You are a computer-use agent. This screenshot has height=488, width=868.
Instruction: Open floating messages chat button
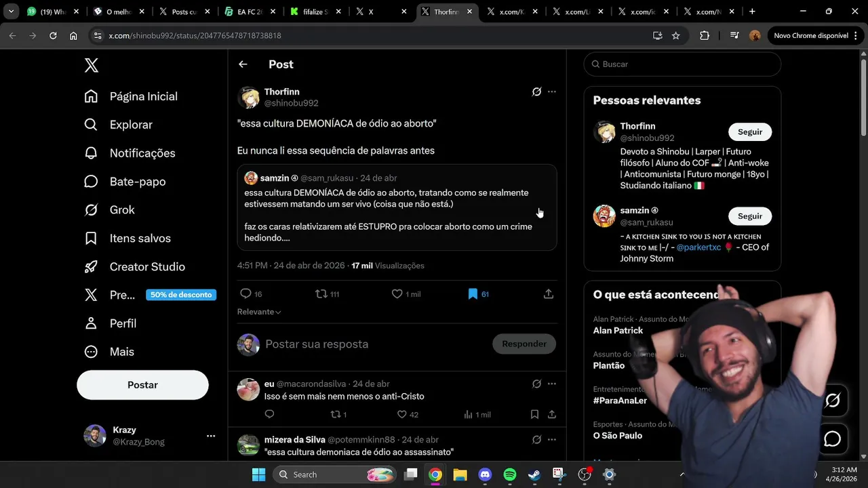coord(833,439)
